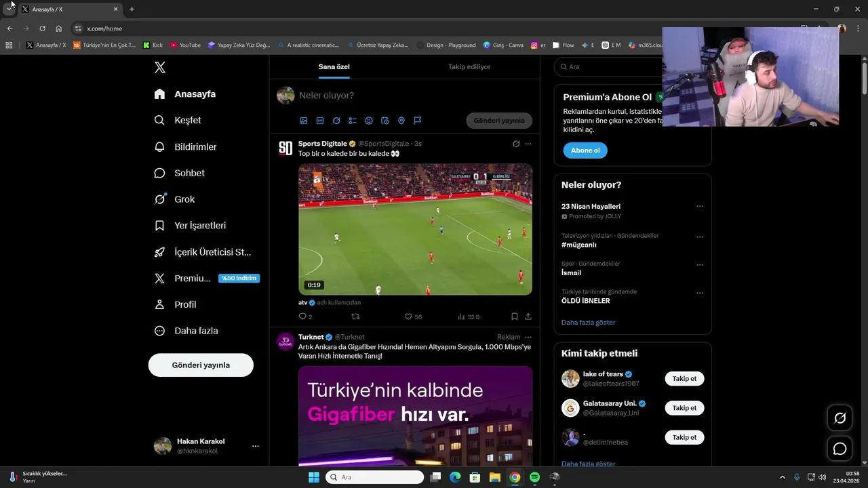Like the Sports Digitale post
868x488 pixels.
pos(412,317)
